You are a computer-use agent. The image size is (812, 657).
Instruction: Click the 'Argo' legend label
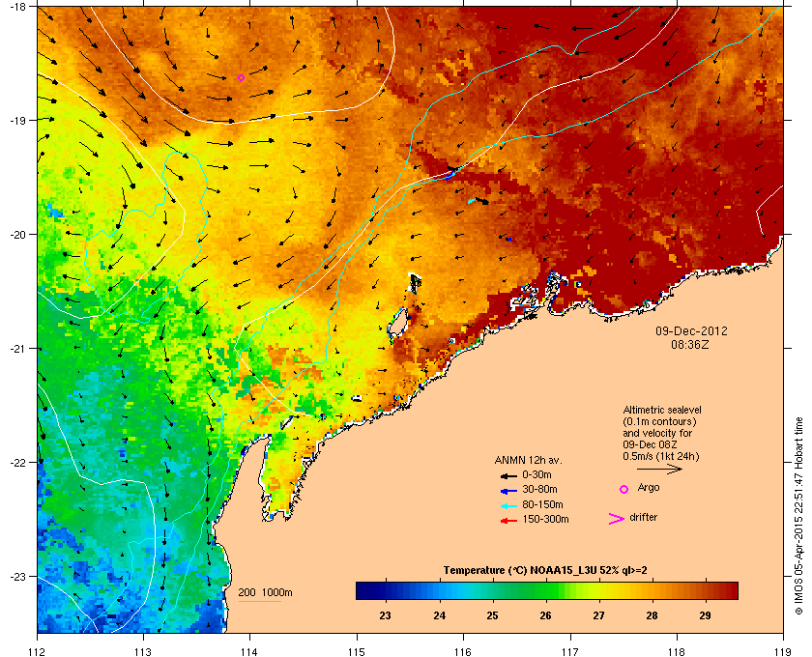(649, 488)
